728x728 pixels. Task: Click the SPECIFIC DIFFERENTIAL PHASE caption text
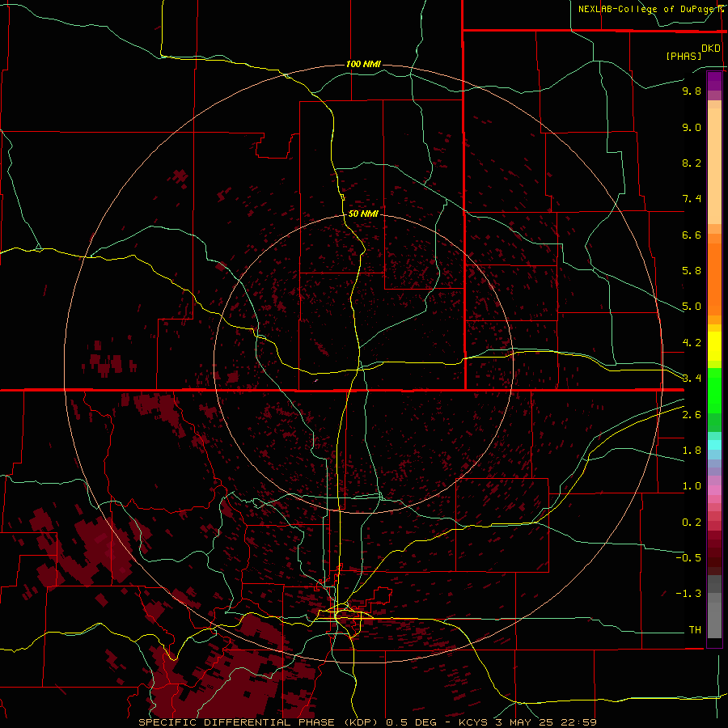point(236,722)
